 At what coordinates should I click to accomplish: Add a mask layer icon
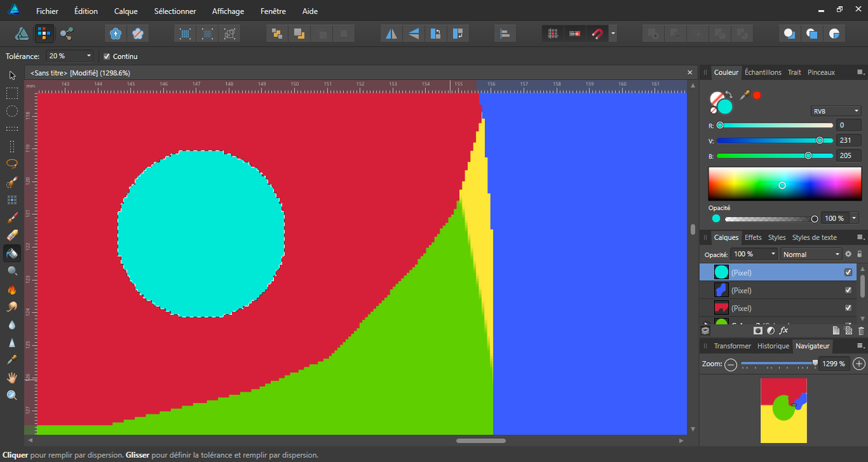tap(758, 331)
